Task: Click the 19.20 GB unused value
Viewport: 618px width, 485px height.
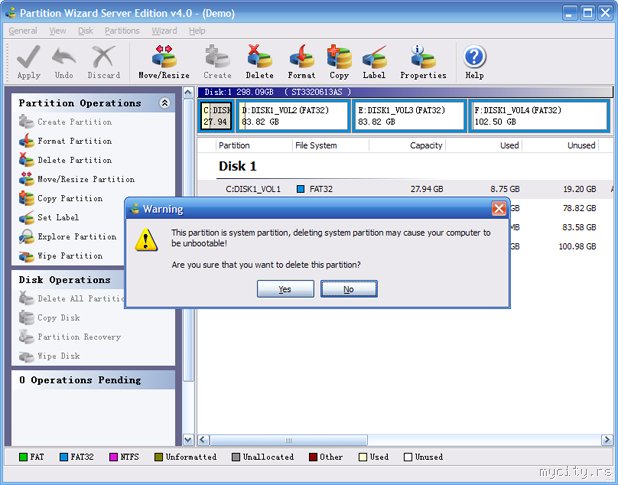Action: (579, 189)
